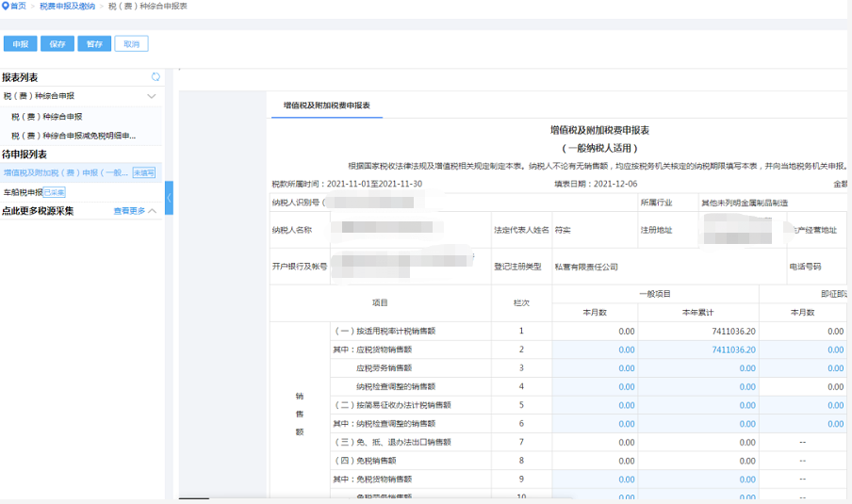Edit row 5 本年累计 for 简易征收销售额
852x504 pixels.
[x=698, y=405]
